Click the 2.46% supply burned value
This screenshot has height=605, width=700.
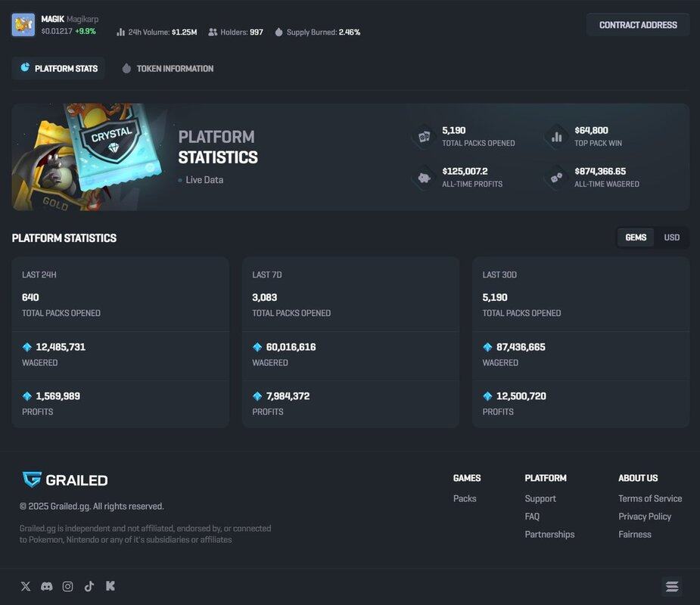350,32
